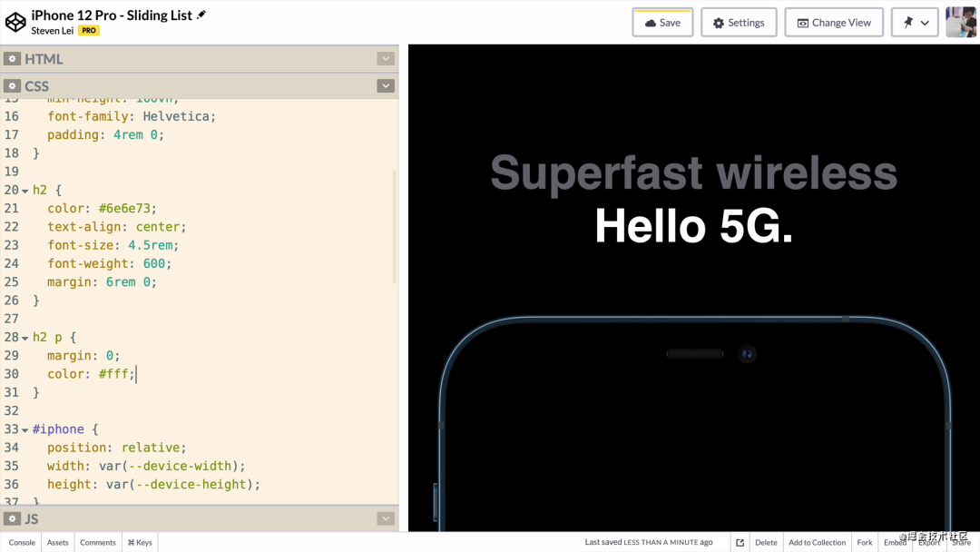Click the CSS editor vertical scrollbar
This screenshot has width=980, height=552.
pos(395,227)
